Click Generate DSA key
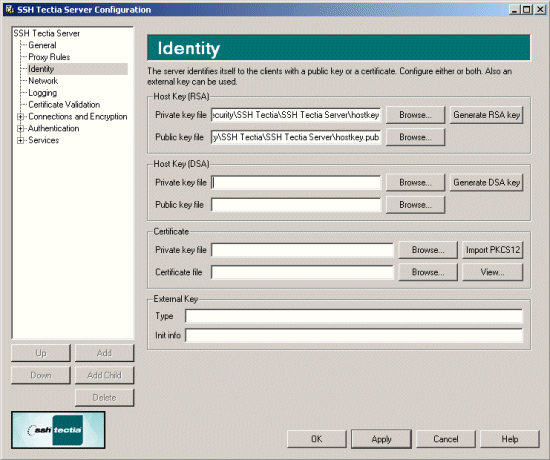 (487, 182)
